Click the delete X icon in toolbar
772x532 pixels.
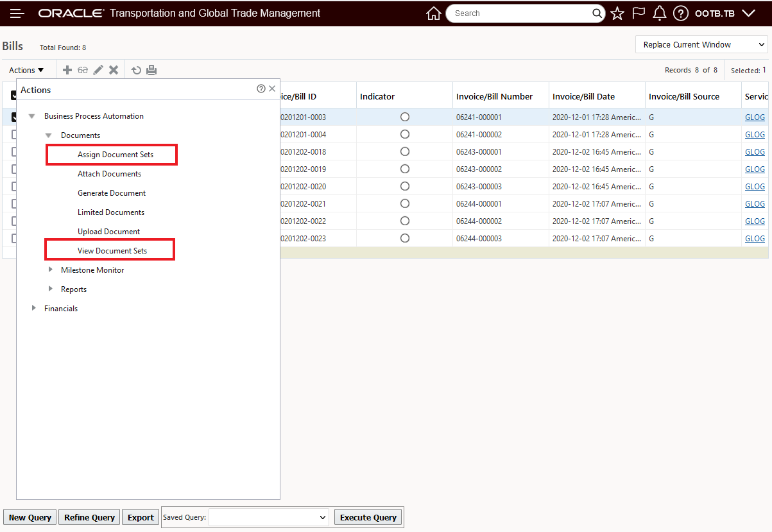(x=114, y=70)
